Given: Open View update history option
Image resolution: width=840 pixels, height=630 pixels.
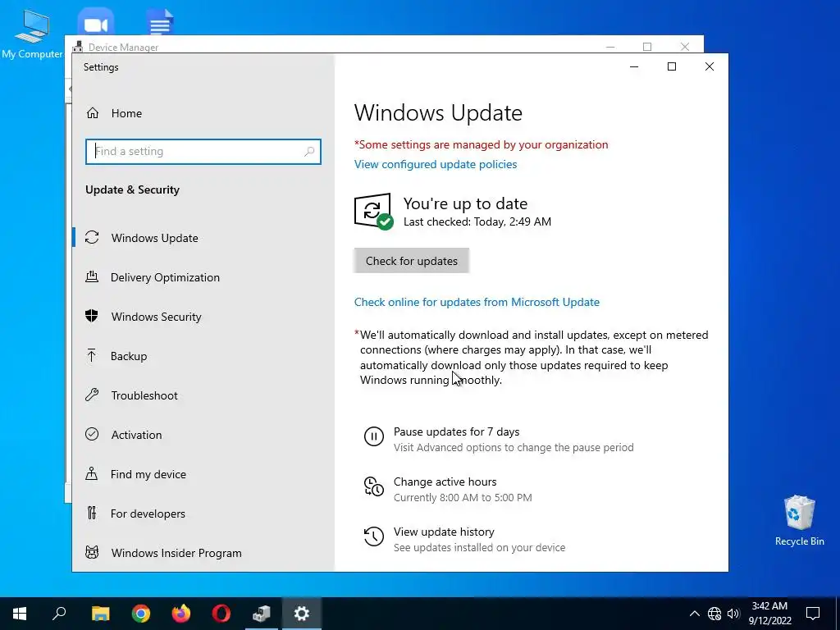Looking at the screenshot, I should (x=464, y=539).
